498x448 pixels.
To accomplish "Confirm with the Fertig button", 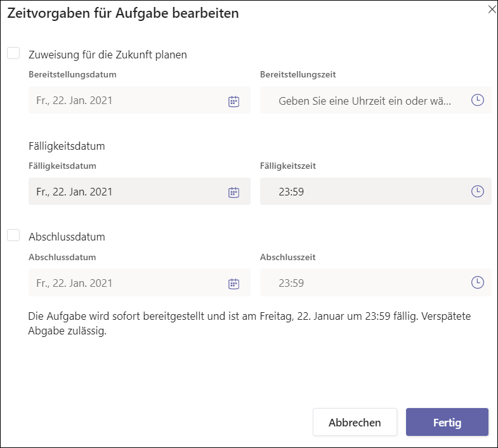I will pos(447,422).
